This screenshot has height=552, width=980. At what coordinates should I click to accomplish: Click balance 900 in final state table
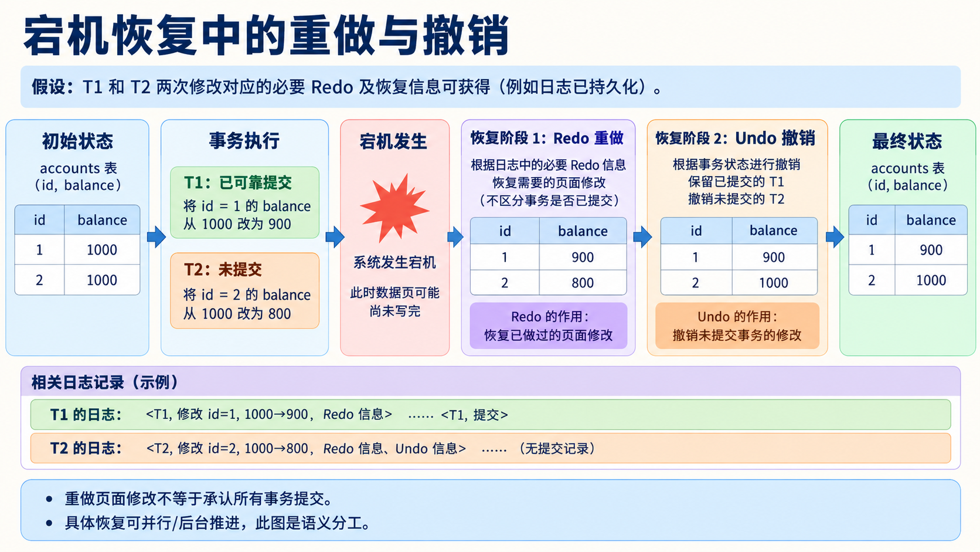click(x=931, y=250)
